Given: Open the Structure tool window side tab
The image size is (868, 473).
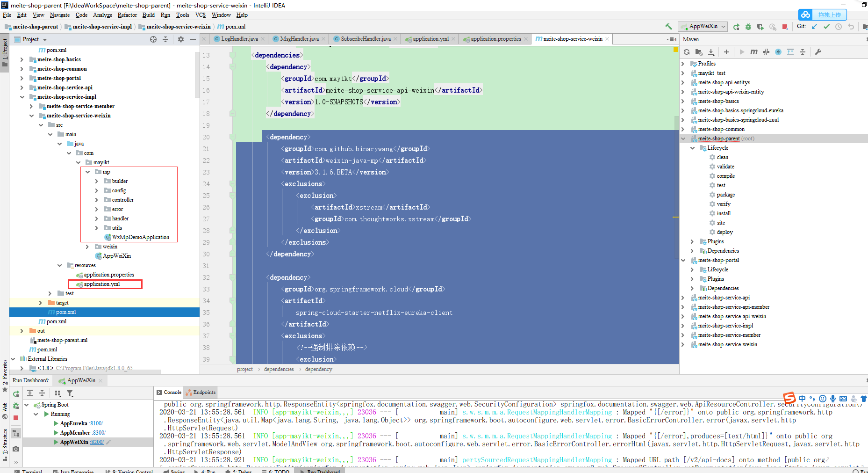Looking at the screenshot, I should click(x=5, y=444).
